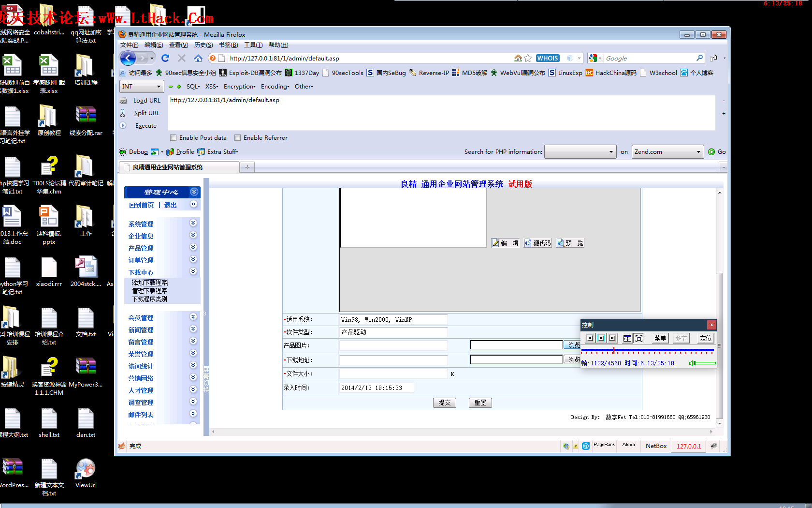Open the 文件(F) menu

tap(129, 45)
